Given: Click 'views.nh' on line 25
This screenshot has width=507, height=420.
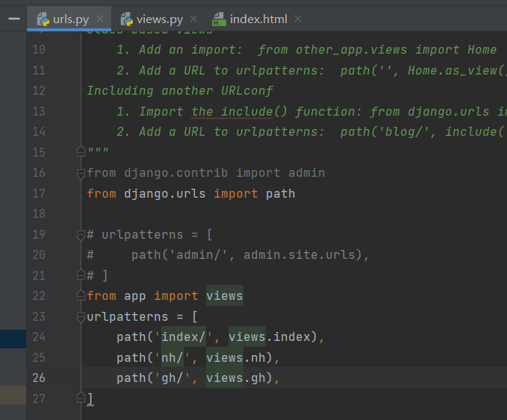Looking at the screenshot, I should [x=236, y=357].
